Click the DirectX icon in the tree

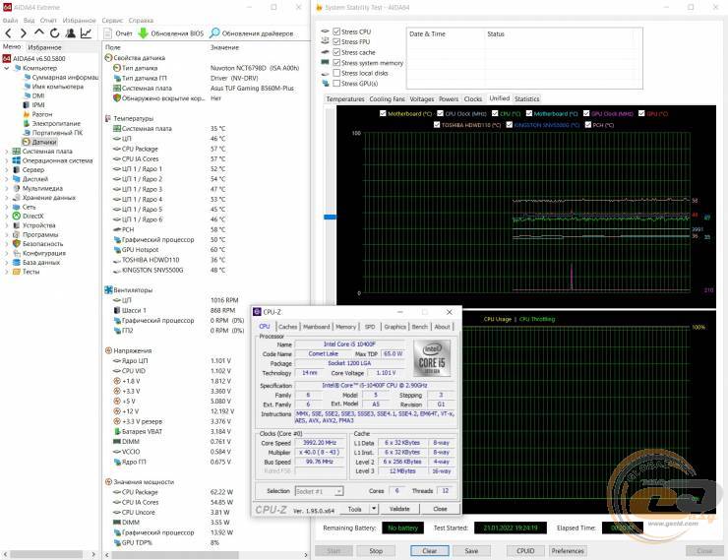17,216
